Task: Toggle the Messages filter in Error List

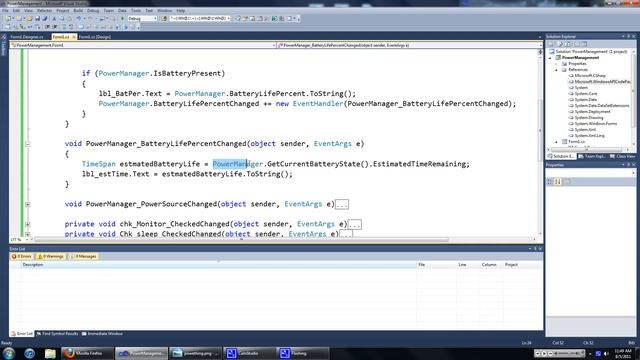Action: (x=83, y=256)
